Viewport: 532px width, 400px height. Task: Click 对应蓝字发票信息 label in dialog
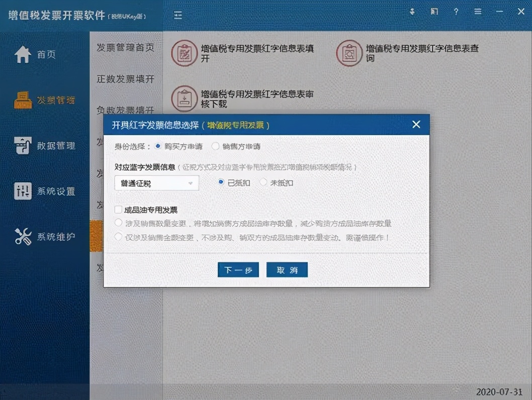pyautogui.click(x=145, y=167)
